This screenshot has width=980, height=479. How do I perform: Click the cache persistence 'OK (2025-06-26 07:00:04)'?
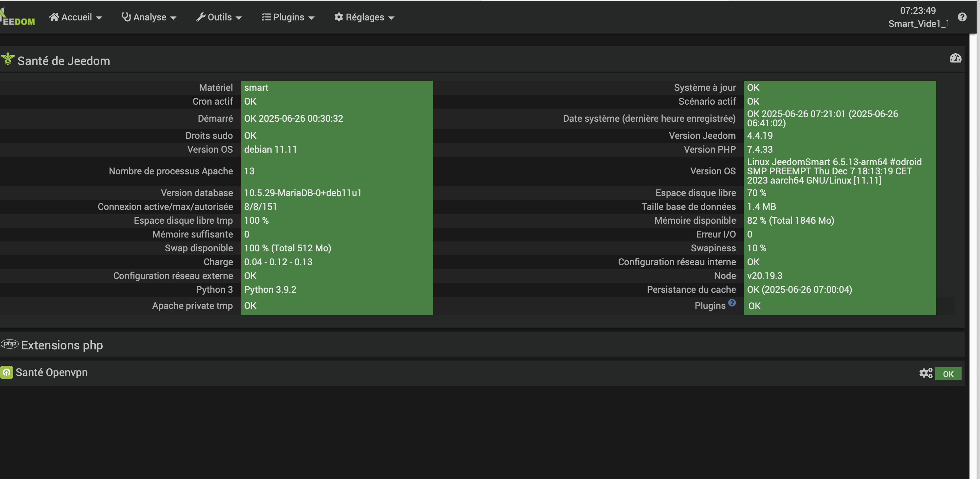tap(800, 290)
